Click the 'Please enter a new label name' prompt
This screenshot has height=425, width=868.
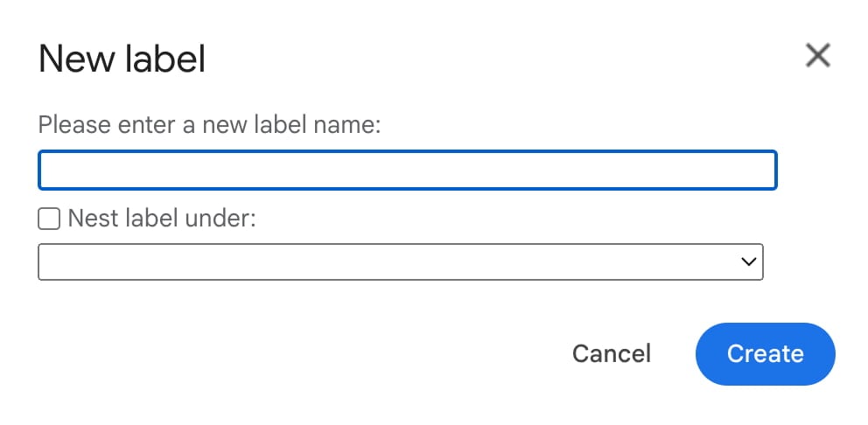209,125
